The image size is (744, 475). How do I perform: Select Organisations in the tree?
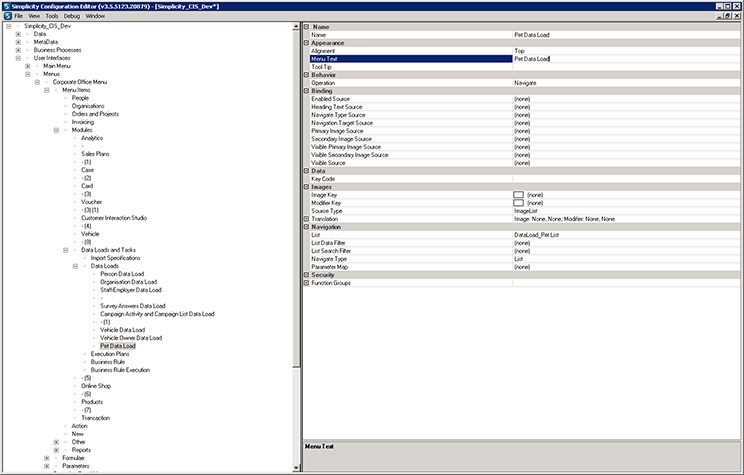88,106
